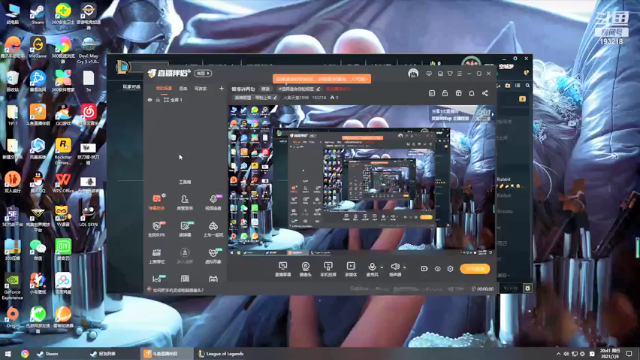The width and height of the screenshot is (640, 360).
Task: Click the orange start streaming button
Action: coord(475,269)
